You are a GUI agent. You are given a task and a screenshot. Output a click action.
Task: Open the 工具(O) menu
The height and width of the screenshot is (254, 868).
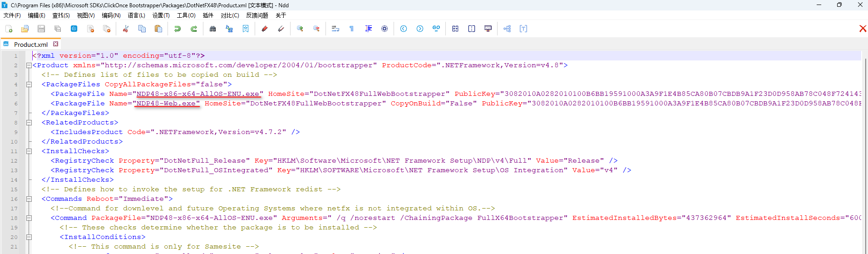[186, 15]
